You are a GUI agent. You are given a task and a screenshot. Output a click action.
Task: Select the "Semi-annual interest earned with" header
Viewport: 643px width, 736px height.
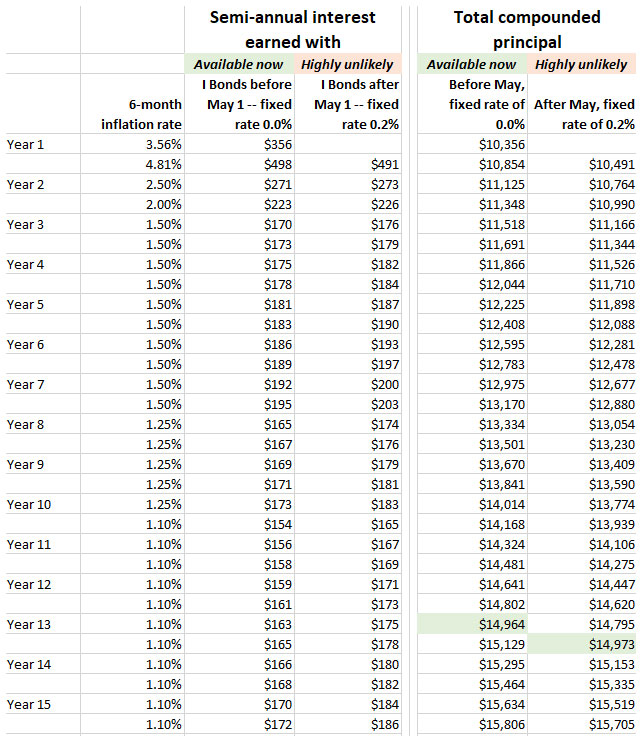point(291,29)
